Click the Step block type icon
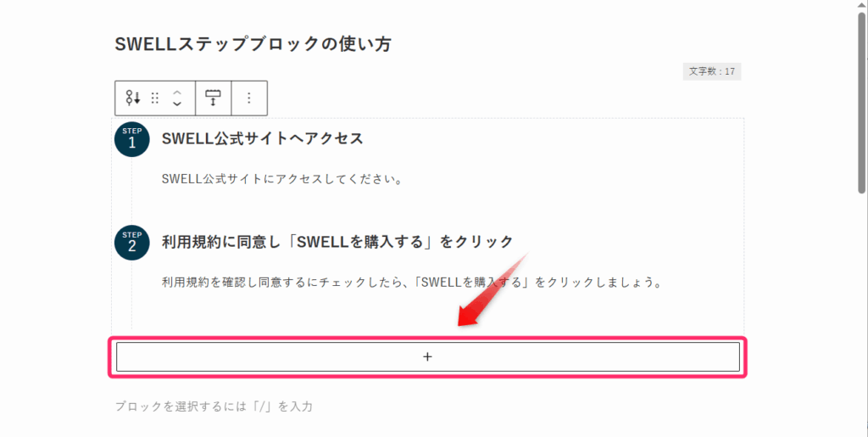This screenshot has width=868, height=437. (x=133, y=98)
